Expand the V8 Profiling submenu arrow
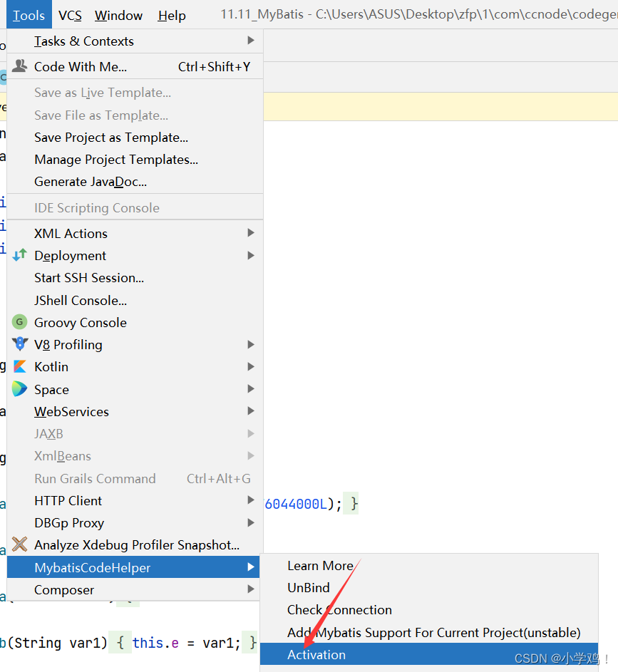Image resolution: width=618 pixels, height=672 pixels. pyautogui.click(x=251, y=344)
